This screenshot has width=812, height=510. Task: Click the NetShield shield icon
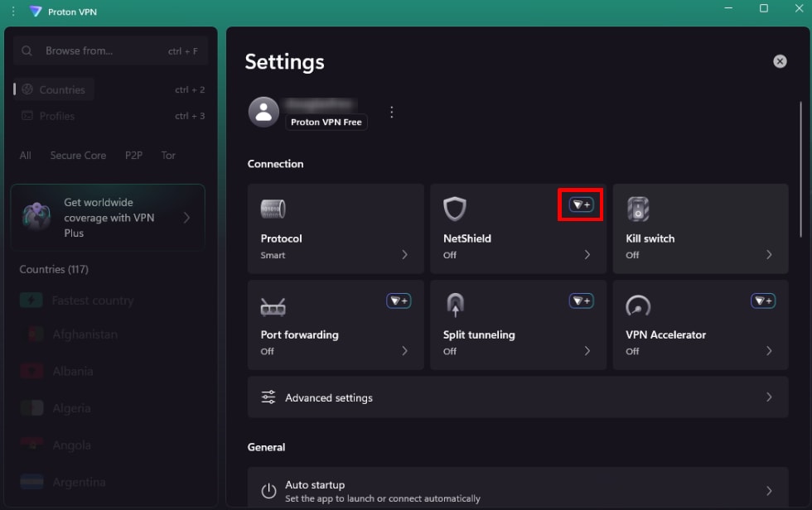[455, 209]
